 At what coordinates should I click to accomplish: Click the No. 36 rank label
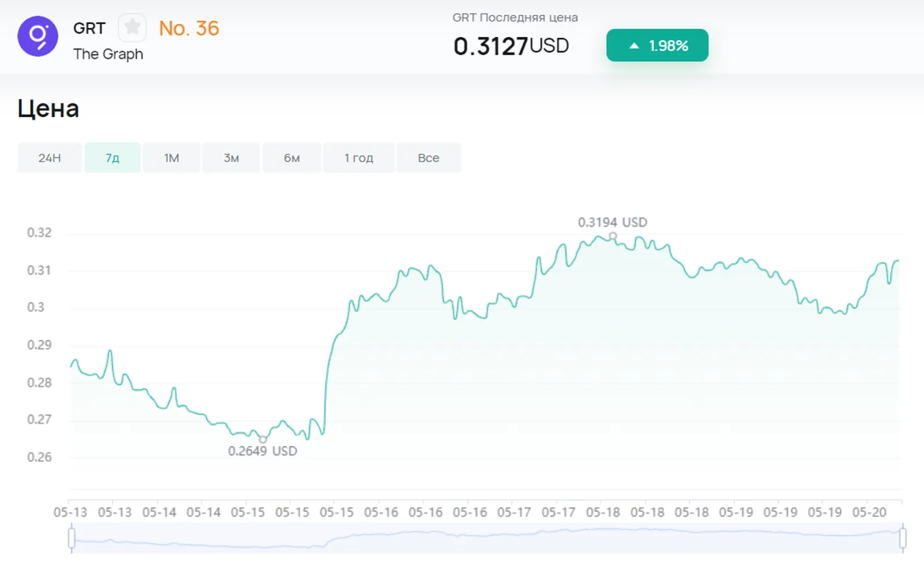point(189,28)
